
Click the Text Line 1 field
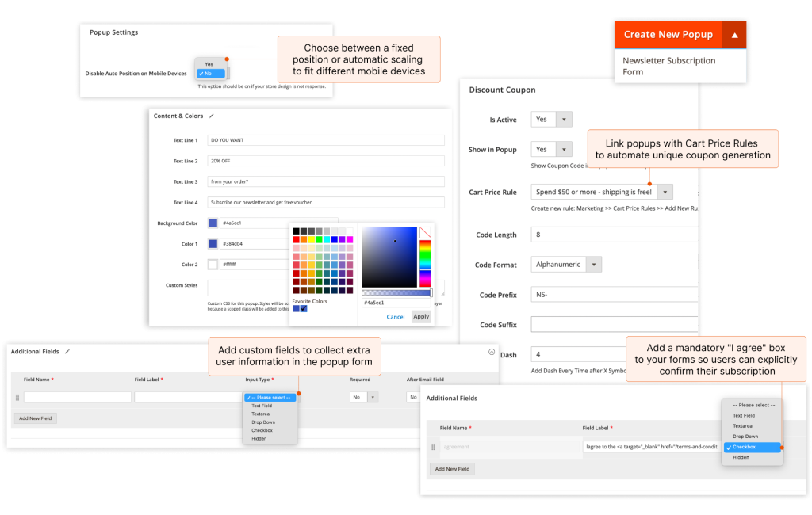click(x=326, y=140)
